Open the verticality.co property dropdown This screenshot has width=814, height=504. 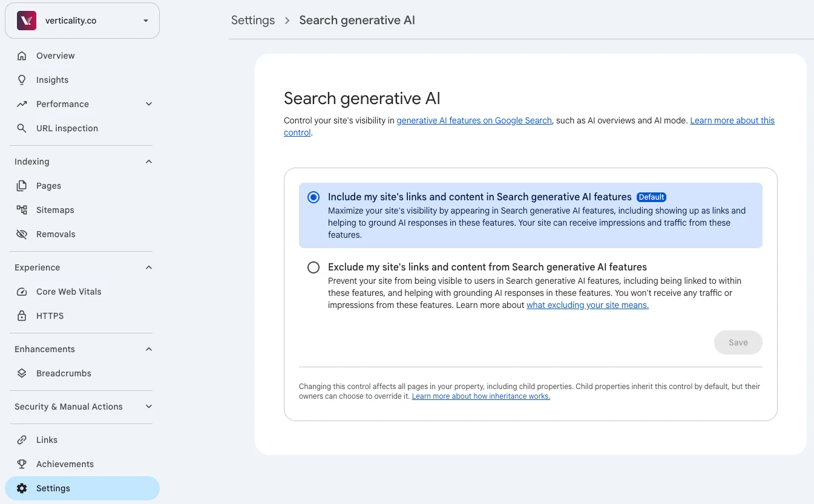[82, 21]
